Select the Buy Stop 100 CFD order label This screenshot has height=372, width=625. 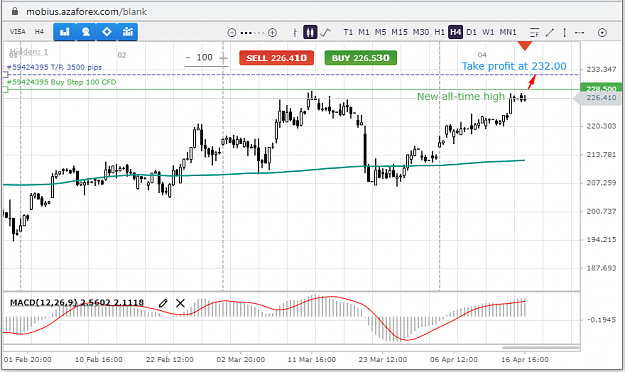pos(61,82)
